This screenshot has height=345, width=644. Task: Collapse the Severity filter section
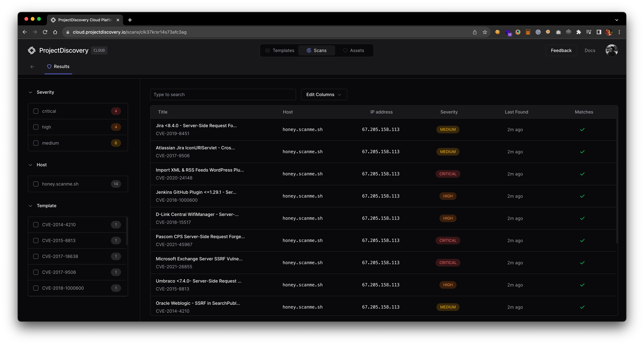tap(30, 92)
